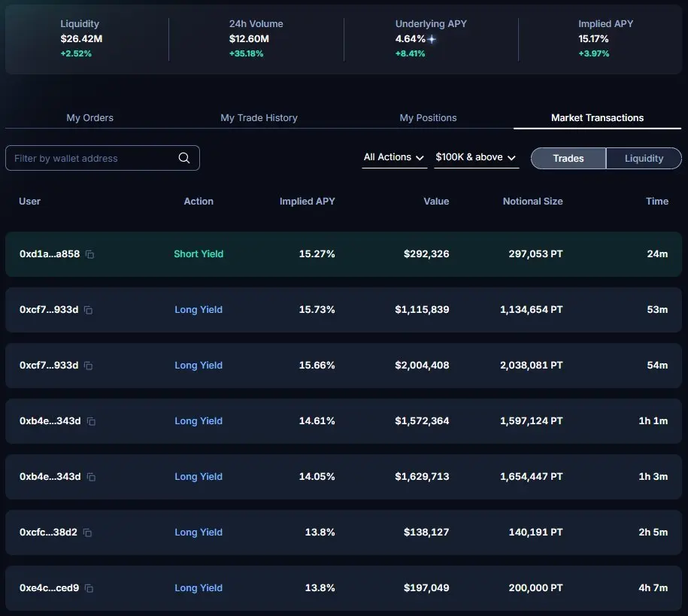This screenshot has width=688, height=616.
Task: Copy the 0xb4e...343d address in 1h 1m row
Action: pyautogui.click(x=91, y=421)
